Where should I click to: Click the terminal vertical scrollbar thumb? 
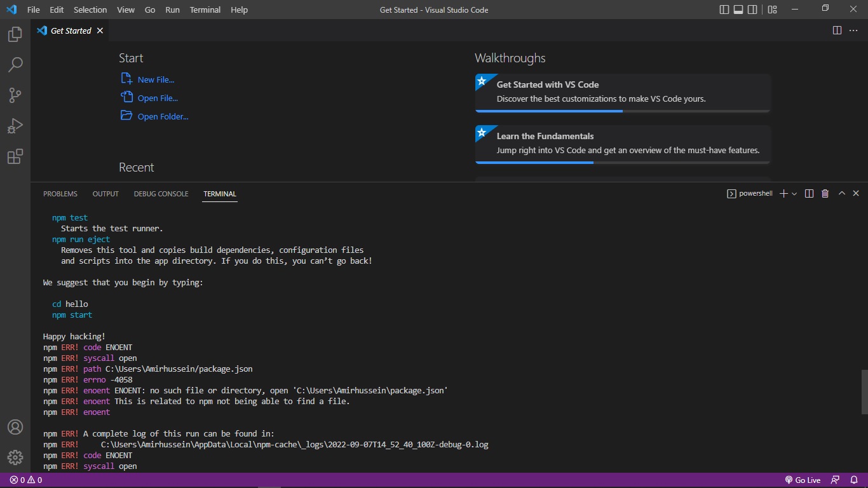click(x=864, y=391)
